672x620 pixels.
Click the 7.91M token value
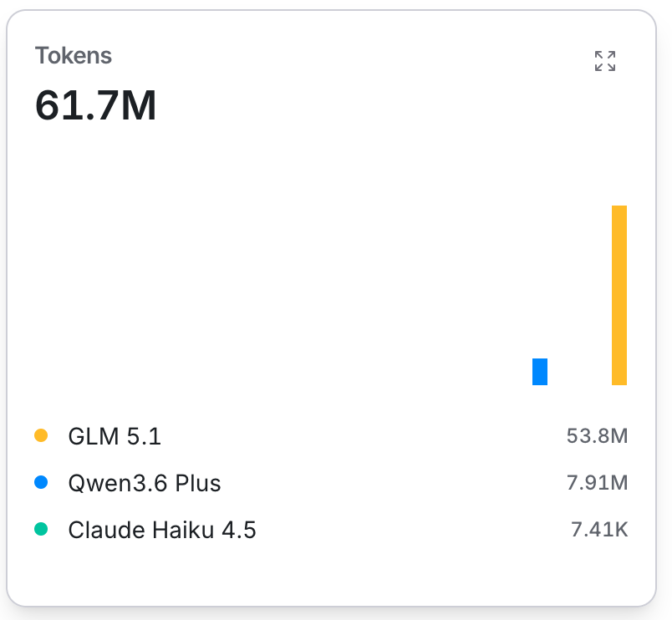[597, 482]
